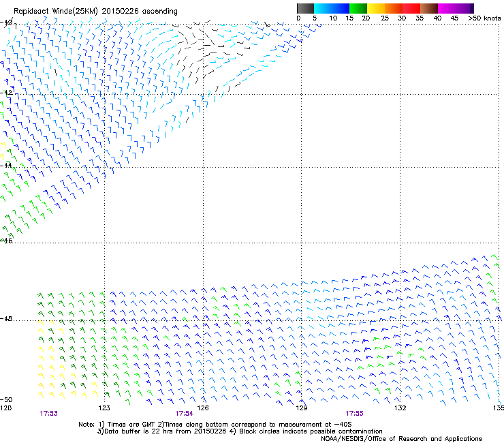The height and width of the screenshot is (443, 504).
Task: Click the '-50' latitude axis label
Action: point(6,400)
